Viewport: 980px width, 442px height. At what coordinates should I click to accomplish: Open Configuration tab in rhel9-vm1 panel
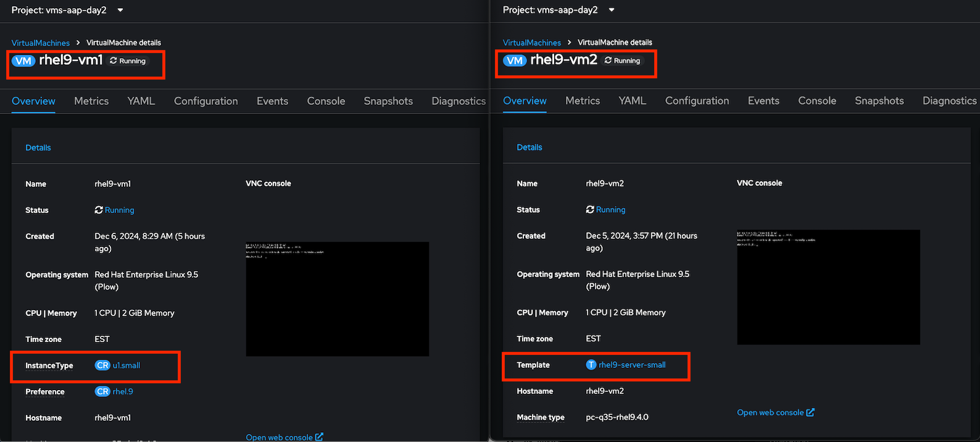[x=206, y=101]
